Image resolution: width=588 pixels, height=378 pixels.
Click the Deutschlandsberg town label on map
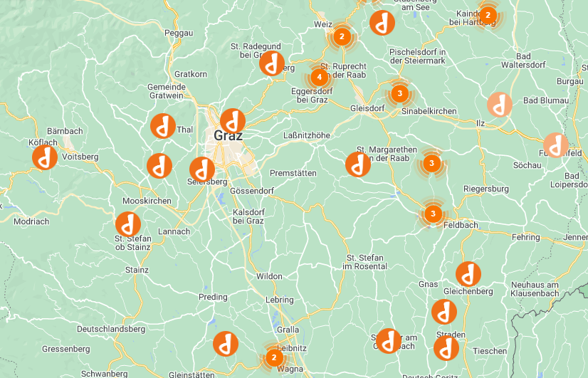coord(111,330)
